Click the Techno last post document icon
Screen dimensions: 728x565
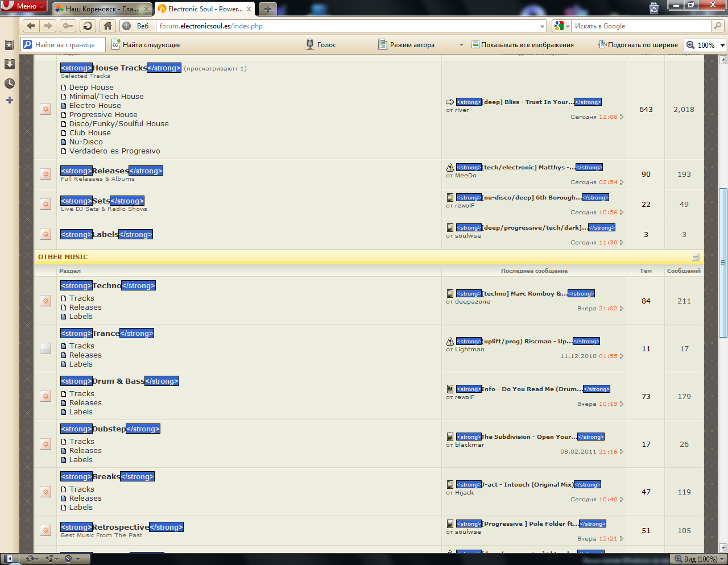coord(450,294)
